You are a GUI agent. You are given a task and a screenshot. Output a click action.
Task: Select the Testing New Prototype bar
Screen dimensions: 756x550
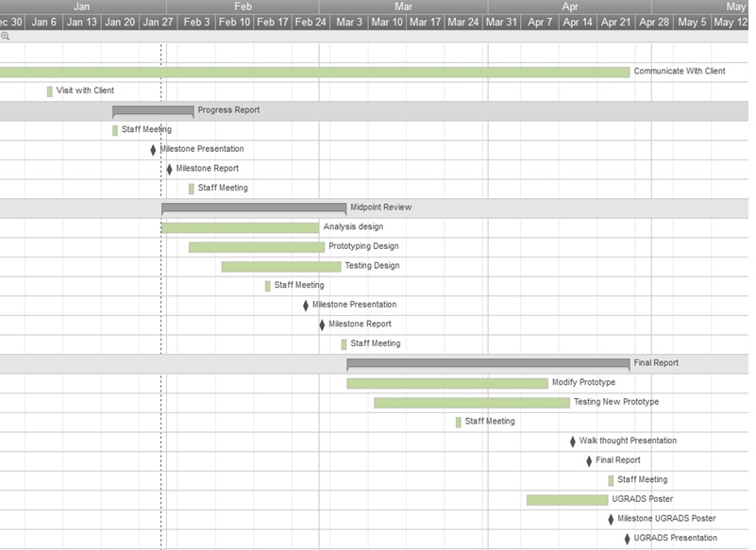click(x=471, y=403)
